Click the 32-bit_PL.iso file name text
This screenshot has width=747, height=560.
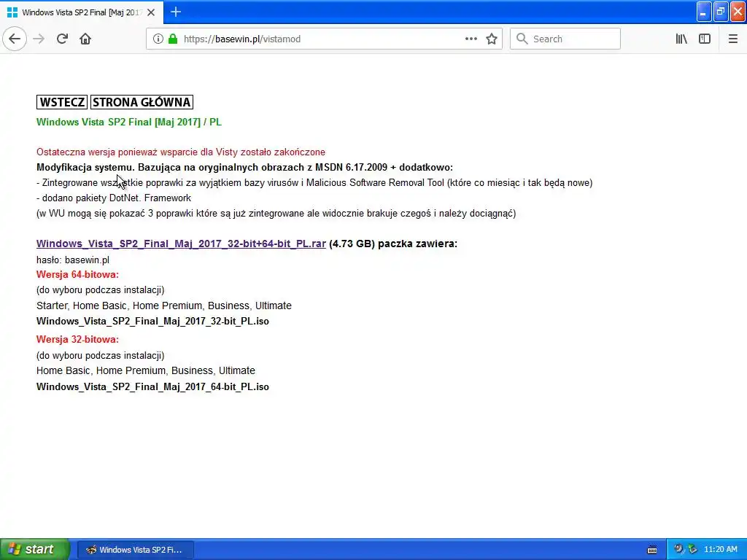coord(152,322)
